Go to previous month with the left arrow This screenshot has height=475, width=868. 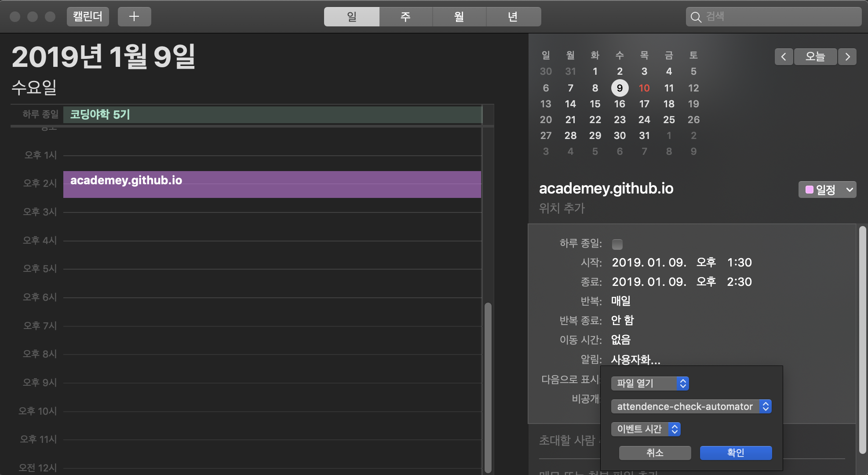(783, 57)
